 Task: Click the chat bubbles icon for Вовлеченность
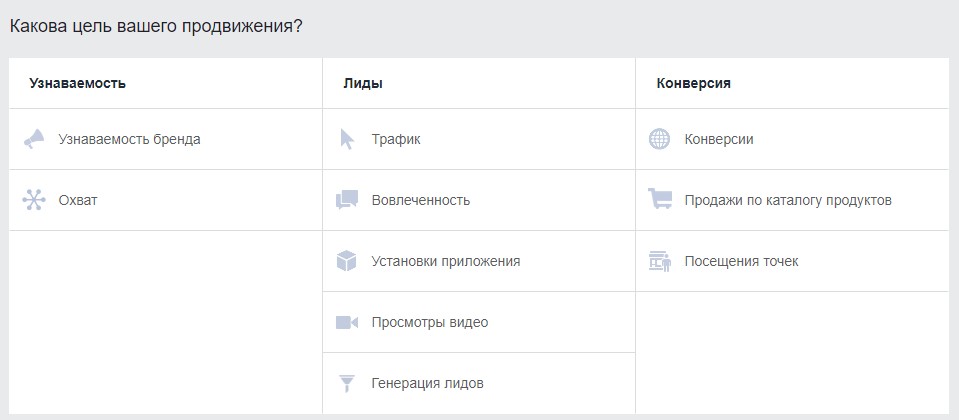(x=347, y=200)
